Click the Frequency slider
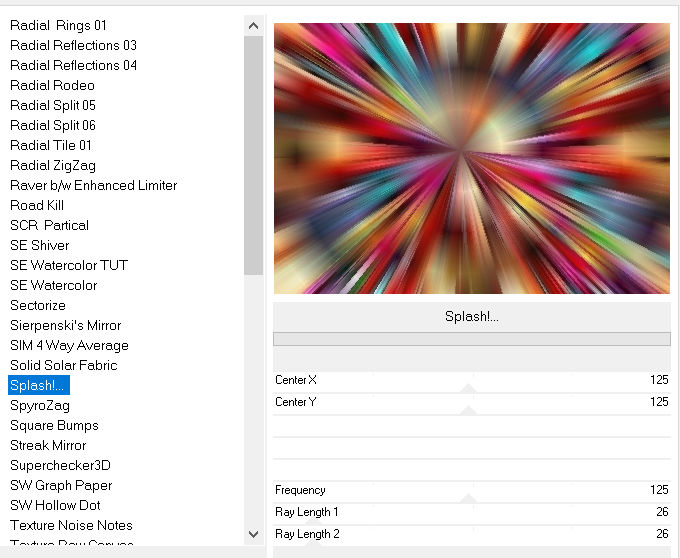 468,491
